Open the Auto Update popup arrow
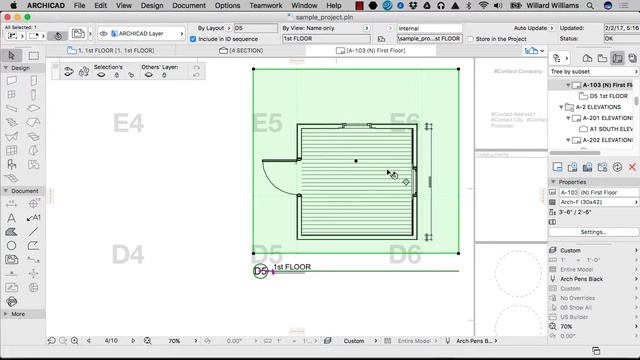Screen dimensions: 640x360 click(552, 28)
